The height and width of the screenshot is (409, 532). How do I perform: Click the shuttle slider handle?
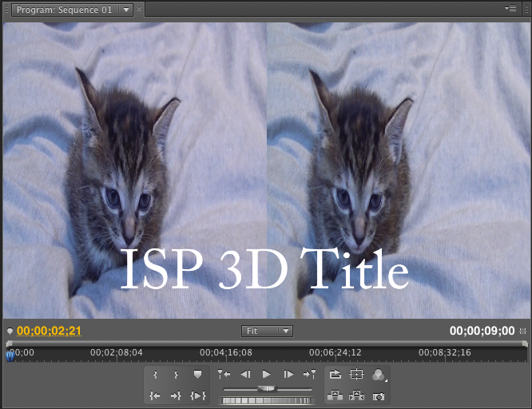click(x=267, y=389)
